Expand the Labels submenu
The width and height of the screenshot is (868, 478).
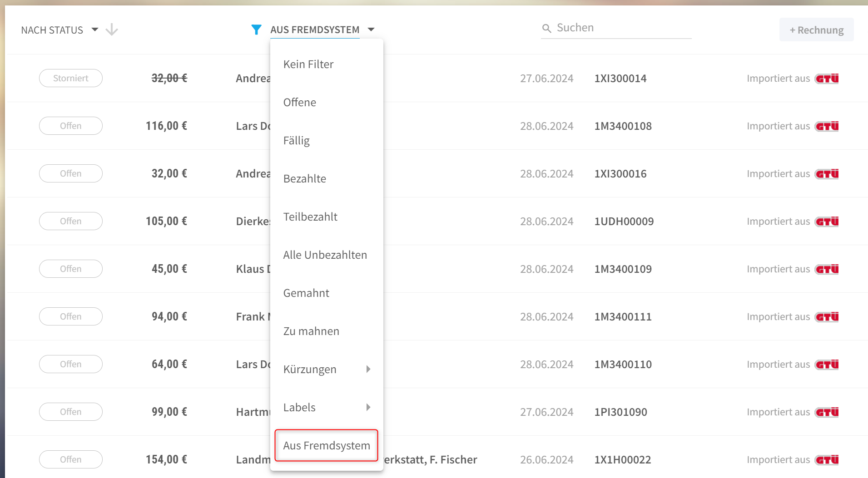pos(327,407)
